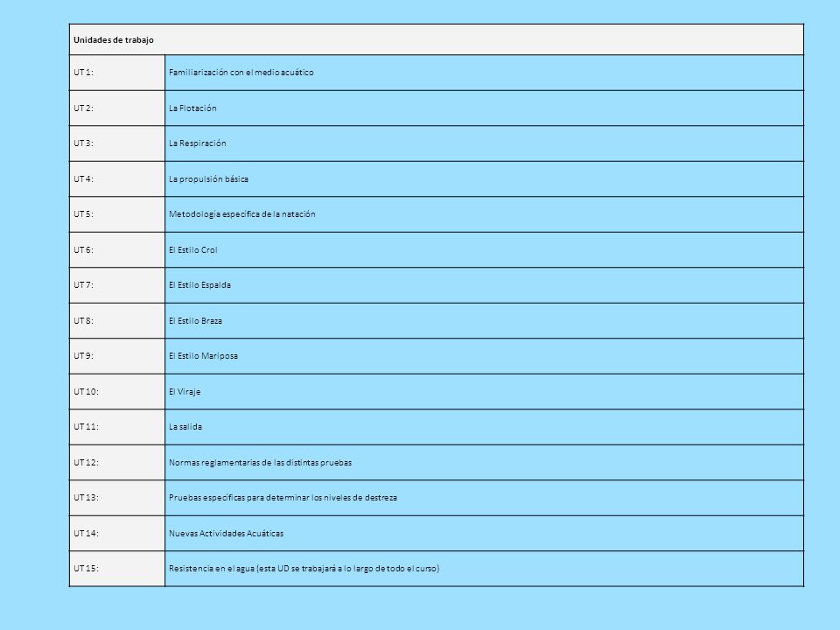
Task: Click the 'El Estilo Mariposa' text
Action: coord(204,356)
